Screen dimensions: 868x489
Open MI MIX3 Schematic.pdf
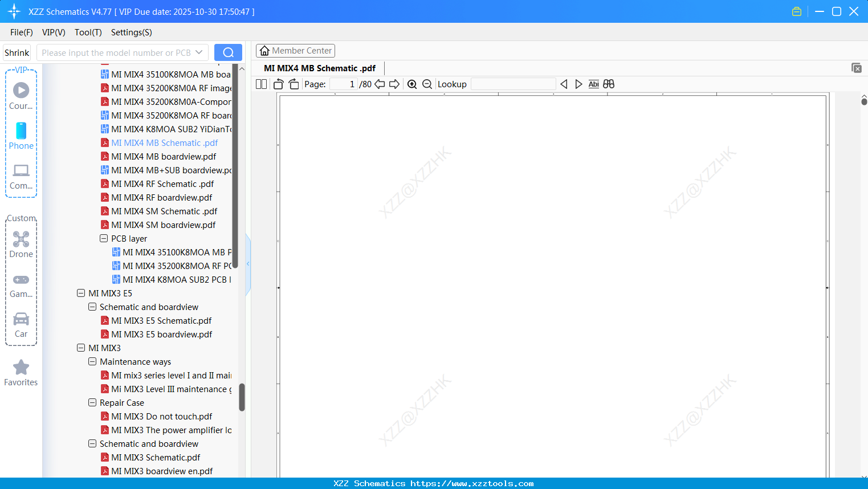coord(156,457)
